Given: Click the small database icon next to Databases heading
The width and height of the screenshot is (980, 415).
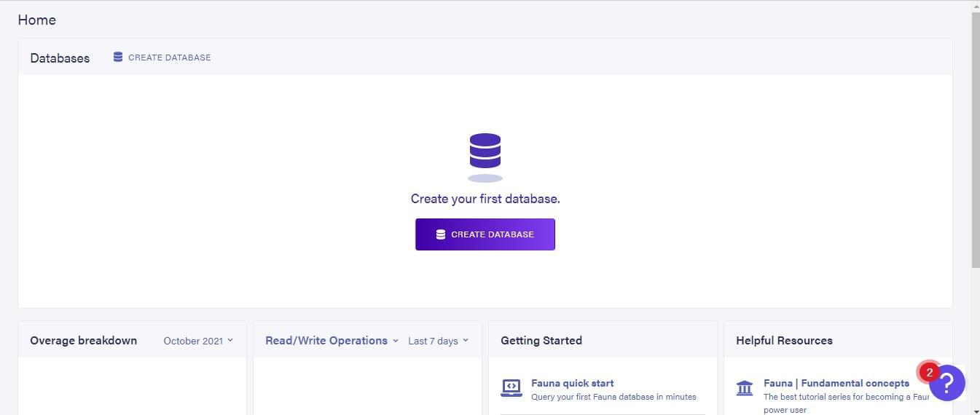Looking at the screenshot, I should pyautogui.click(x=118, y=57).
